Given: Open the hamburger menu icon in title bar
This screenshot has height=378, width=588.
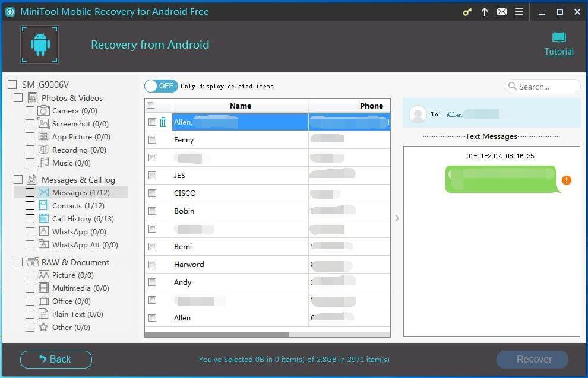Looking at the screenshot, I should [519, 12].
